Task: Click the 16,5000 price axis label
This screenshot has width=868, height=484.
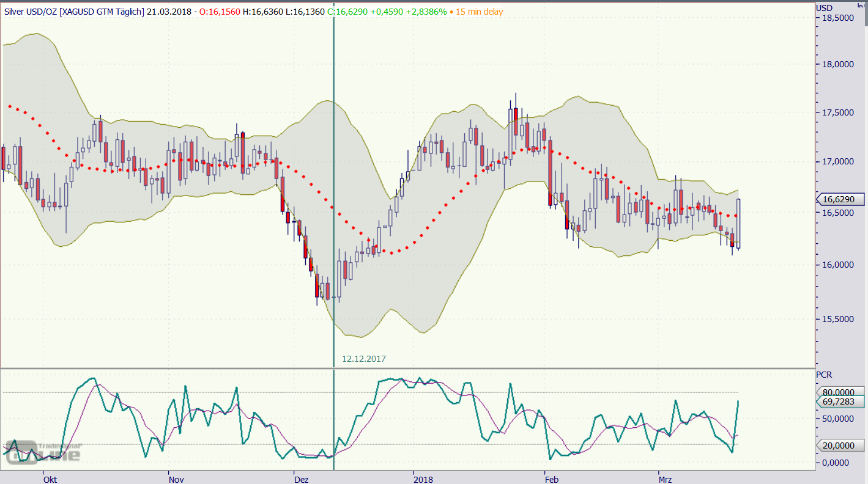Action: pyautogui.click(x=837, y=213)
